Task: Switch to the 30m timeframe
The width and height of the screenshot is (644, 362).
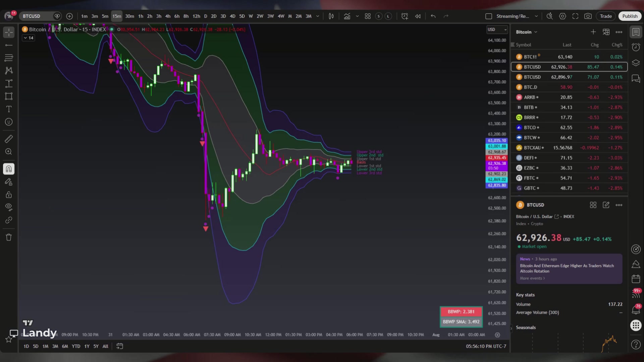Action: pyautogui.click(x=129, y=16)
